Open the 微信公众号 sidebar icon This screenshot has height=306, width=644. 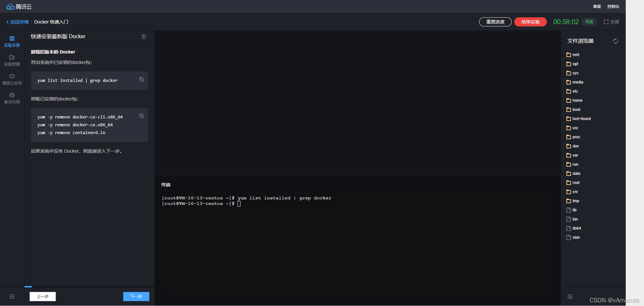pyautogui.click(x=12, y=79)
